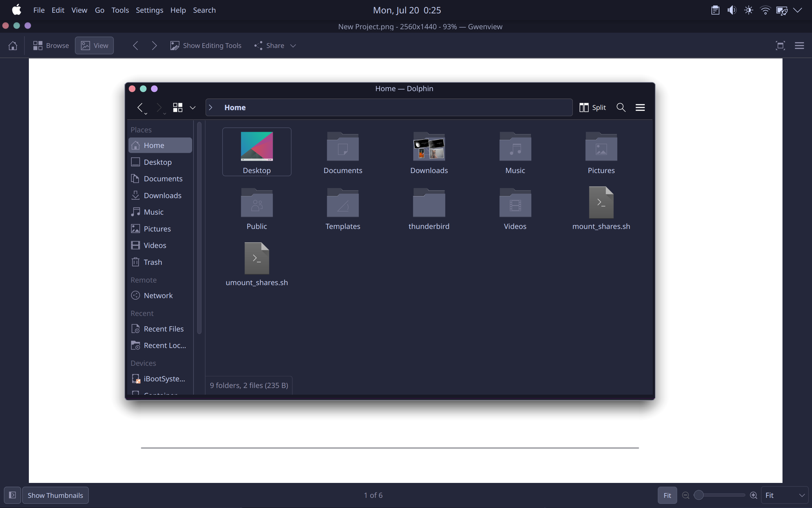
Task: Click the clock showing Mon, Jul 20
Action: point(407,10)
